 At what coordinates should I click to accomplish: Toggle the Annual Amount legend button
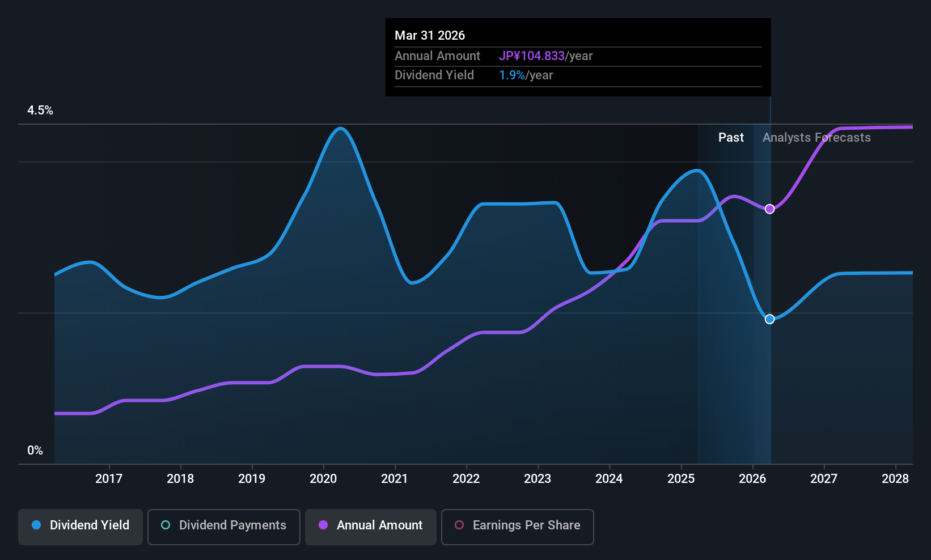pyautogui.click(x=371, y=527)
